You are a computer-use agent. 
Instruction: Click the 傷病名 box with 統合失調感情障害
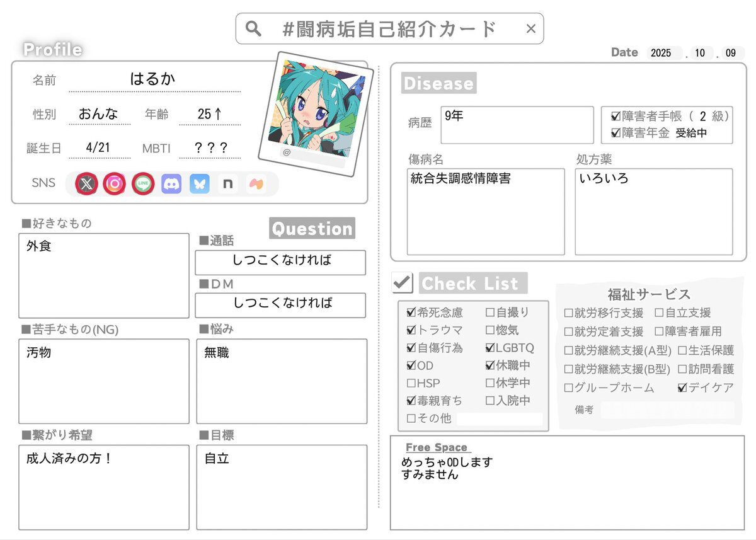pyautogui.click(x=486, y=211)
